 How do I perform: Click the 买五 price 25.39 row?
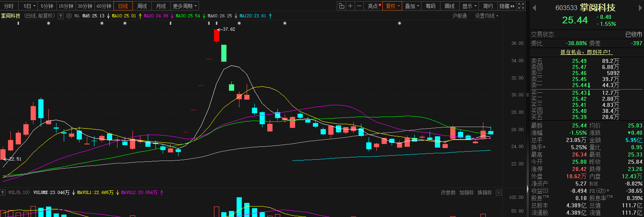point(587,117)
